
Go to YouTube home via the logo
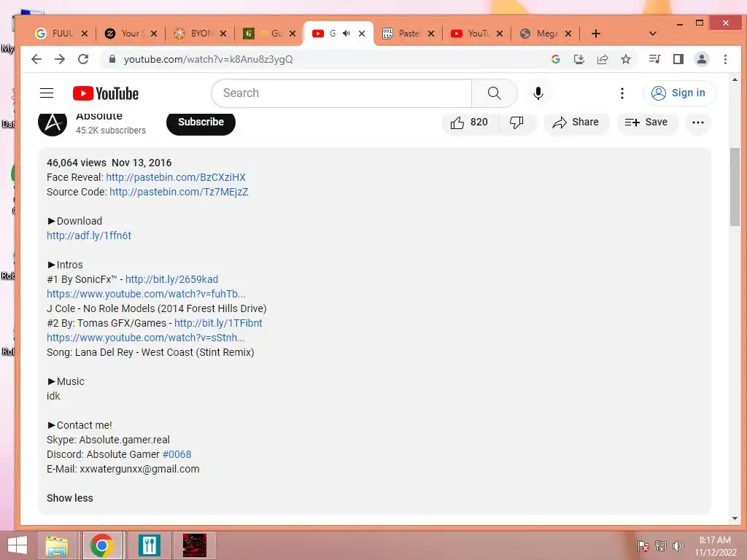(x=106, y=93)
